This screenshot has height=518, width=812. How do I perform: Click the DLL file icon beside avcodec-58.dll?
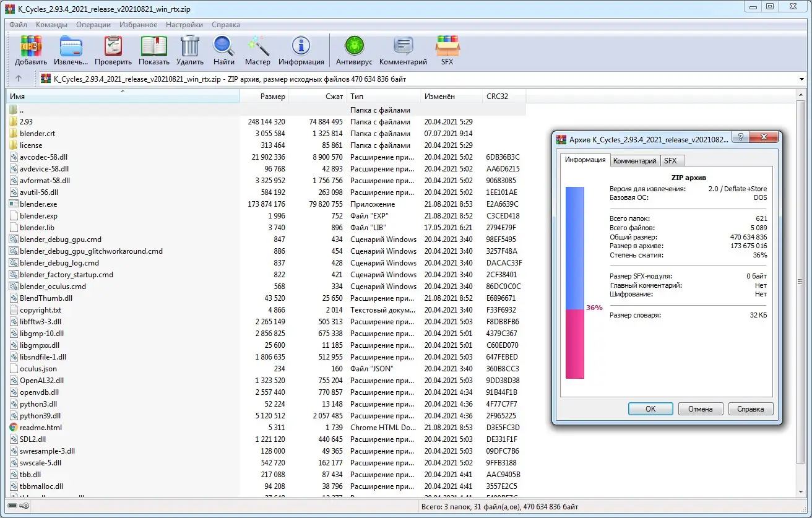(14, 157)
